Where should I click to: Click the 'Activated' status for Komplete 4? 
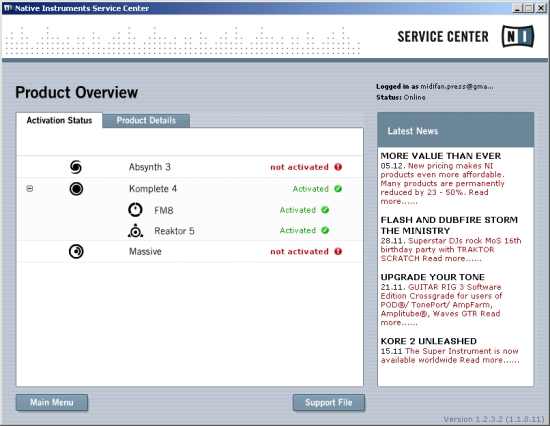pos(311,189)
